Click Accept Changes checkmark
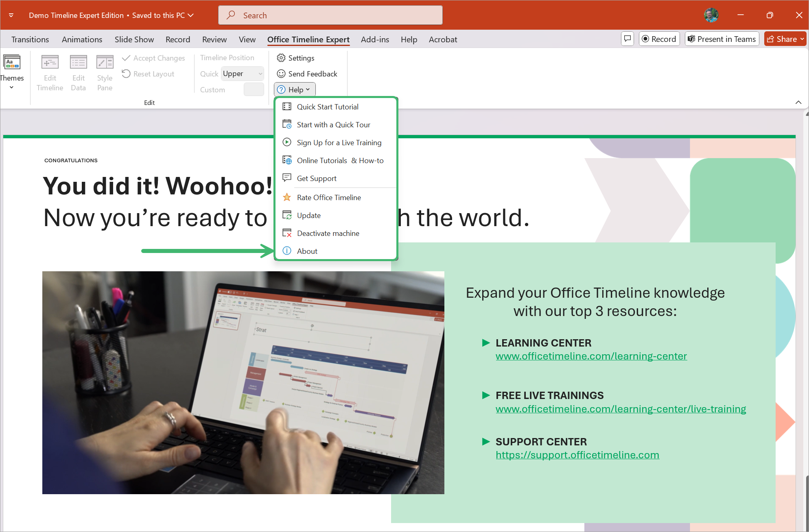This screenshot has width=809, height=532. [153, 58]
